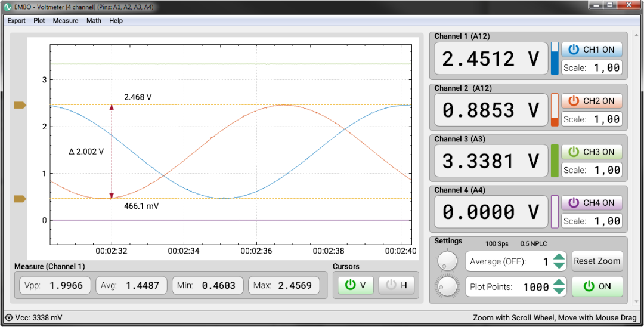Viewport: 644px width, 327px height.
Task: Click the Reset Zoom button
Action: click(597, 261)
